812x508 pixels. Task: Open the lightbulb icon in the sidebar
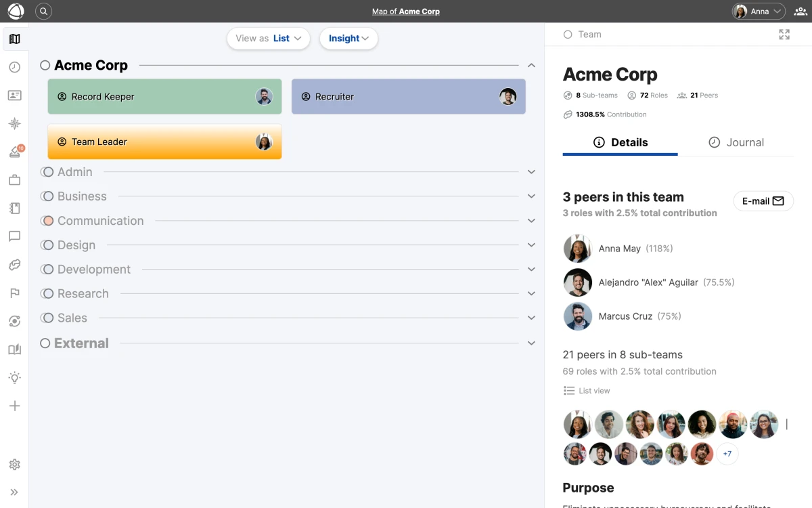(x=15, y=377)
